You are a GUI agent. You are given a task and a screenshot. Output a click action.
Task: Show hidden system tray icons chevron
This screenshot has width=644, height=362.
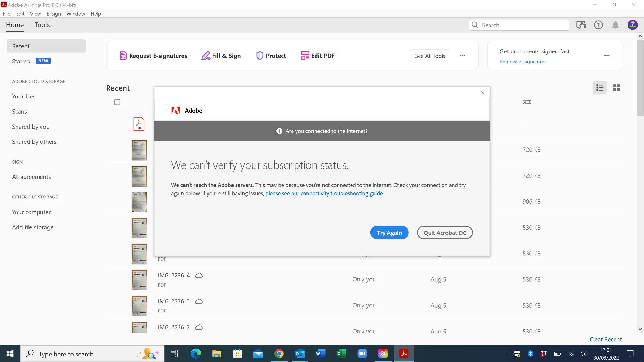[503, 354]
